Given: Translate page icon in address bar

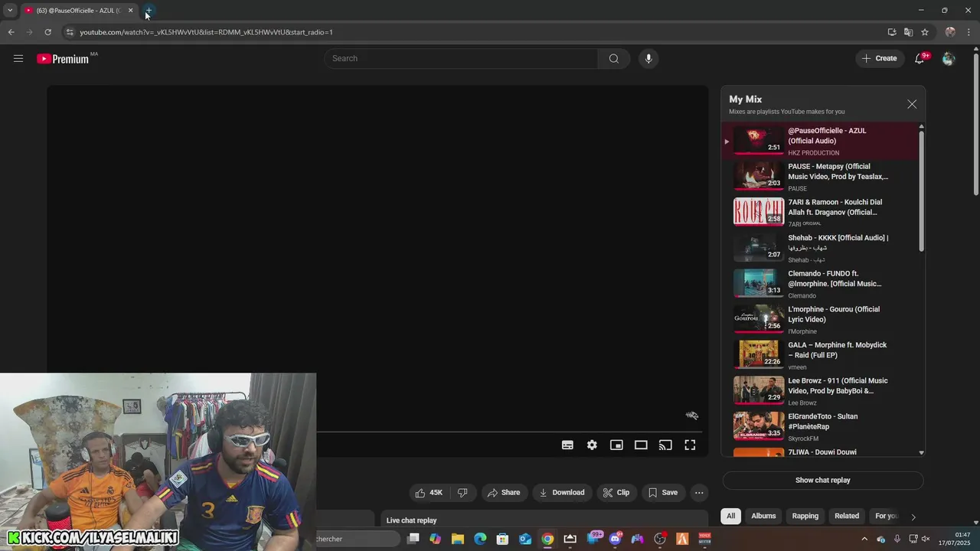Looking at the screenshot, I should [908, 32].
